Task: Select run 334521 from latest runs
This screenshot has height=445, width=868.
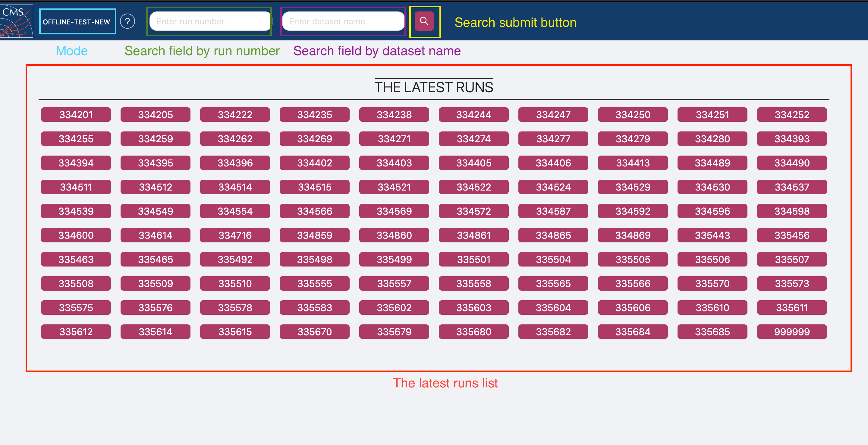Action: click(x=394, y=187)
